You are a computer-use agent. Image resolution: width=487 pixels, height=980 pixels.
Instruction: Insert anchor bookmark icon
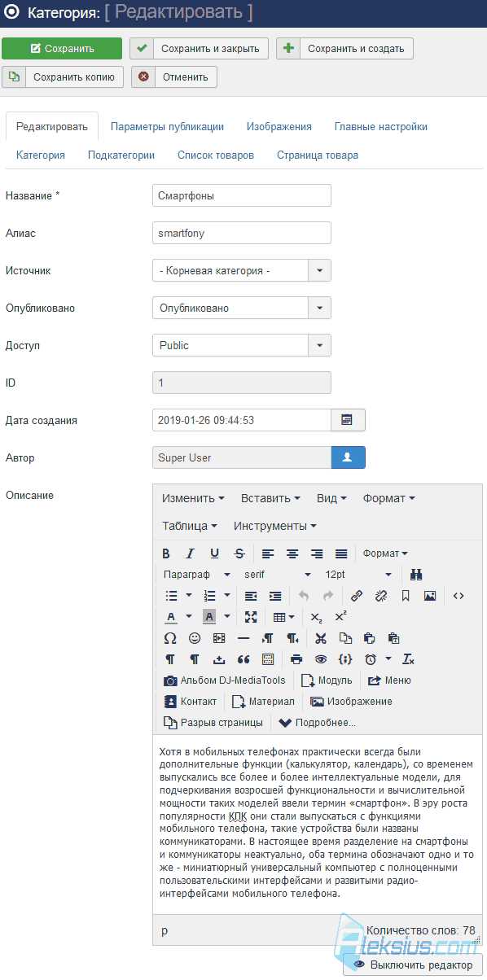coord(405,596)
